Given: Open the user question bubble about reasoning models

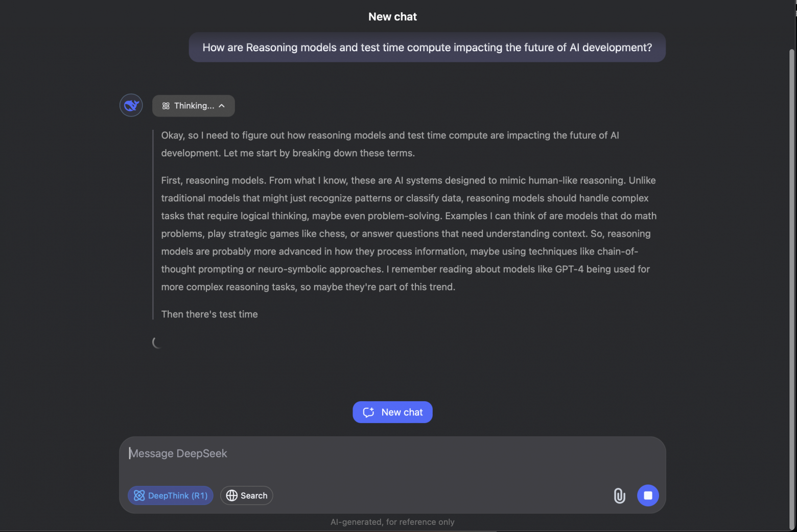Looking at the screenshot, I should point(427,47).
